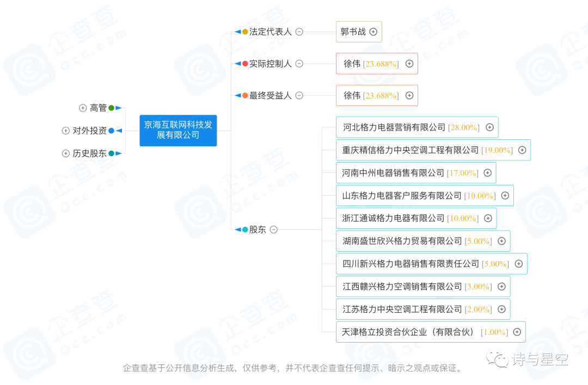
Task: Click the yellow dot beside 法定代表人
Action: coord(245,32)
